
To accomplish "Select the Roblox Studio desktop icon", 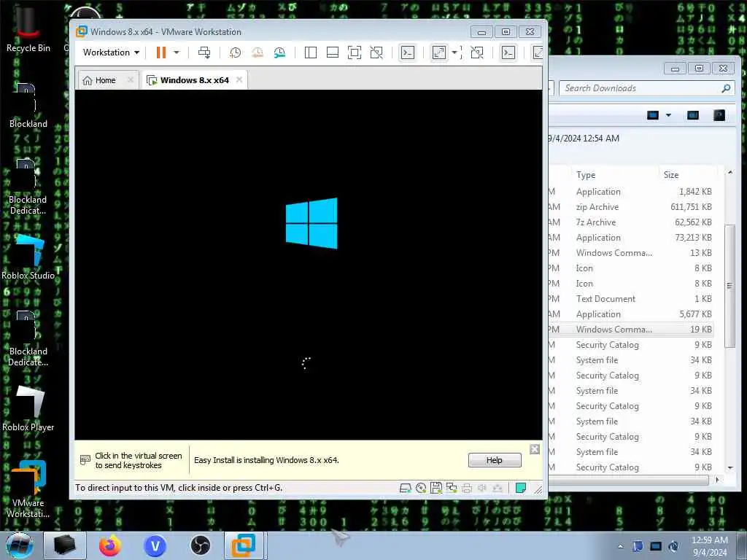I will [x=28, y=257].
